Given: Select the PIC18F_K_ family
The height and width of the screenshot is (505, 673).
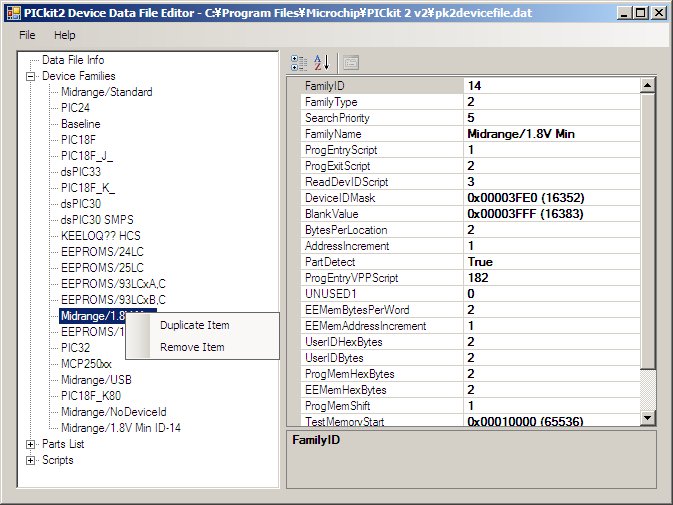Looking at the screenshot, I should 88,188.
